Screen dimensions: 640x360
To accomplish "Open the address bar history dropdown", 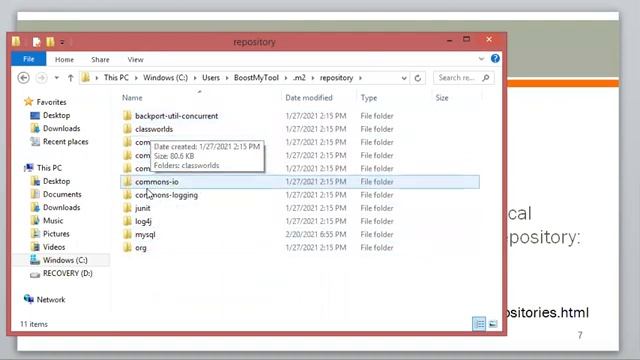I will tap(404, 78).
